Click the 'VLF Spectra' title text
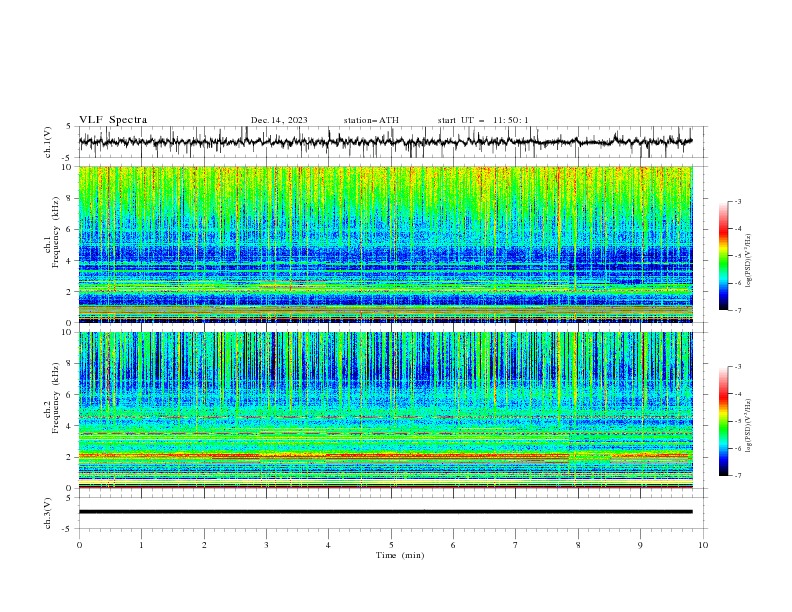Viewport: 792px width, 612px height. pos(113,120)
